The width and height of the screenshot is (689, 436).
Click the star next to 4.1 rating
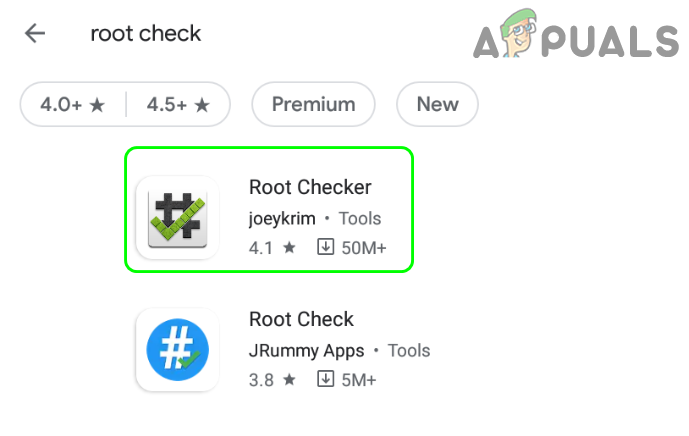coord(289,247)
